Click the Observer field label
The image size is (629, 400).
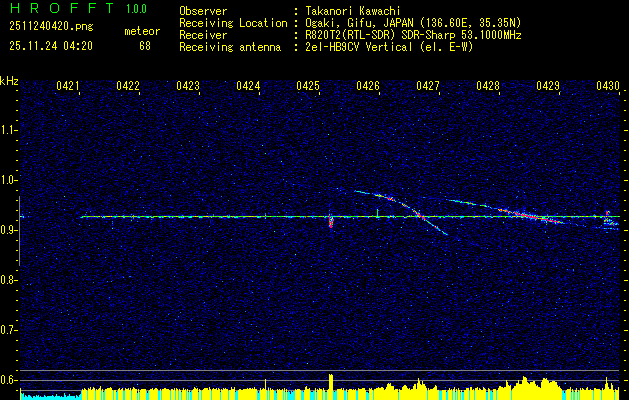[203, 11]
